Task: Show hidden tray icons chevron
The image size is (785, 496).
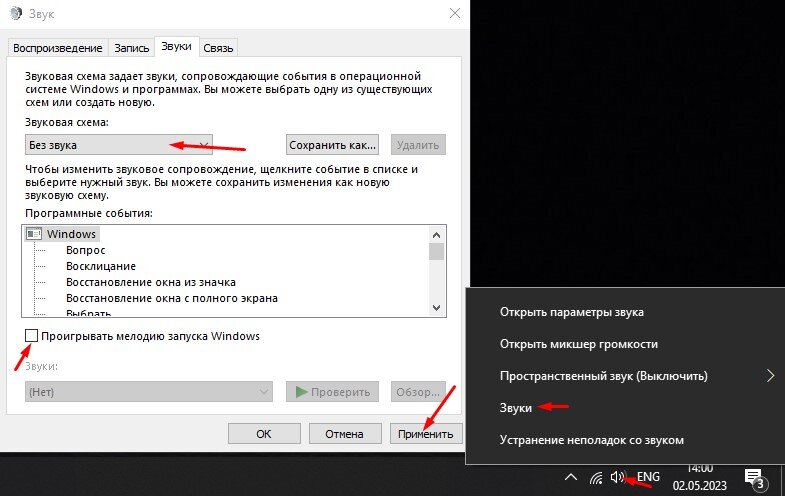Action: pyautogui.click(x=571, y=477)
